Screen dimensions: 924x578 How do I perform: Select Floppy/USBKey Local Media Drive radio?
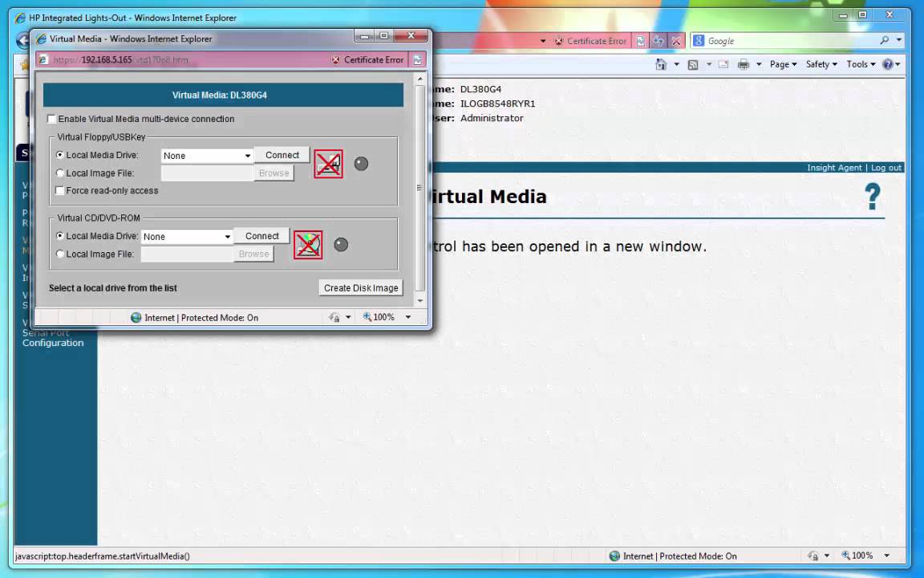point(59,155)
